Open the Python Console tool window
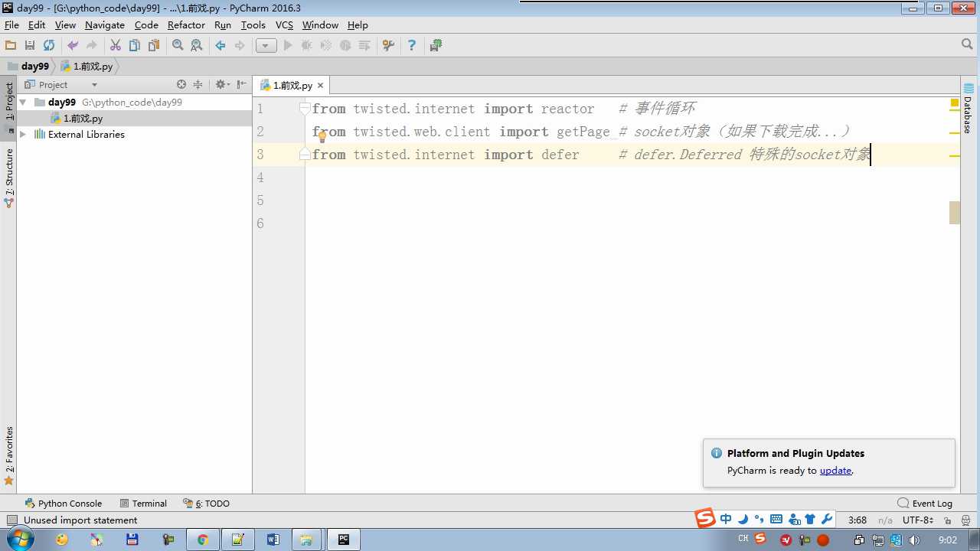980x551 pixels. click(x=63, y=504)
